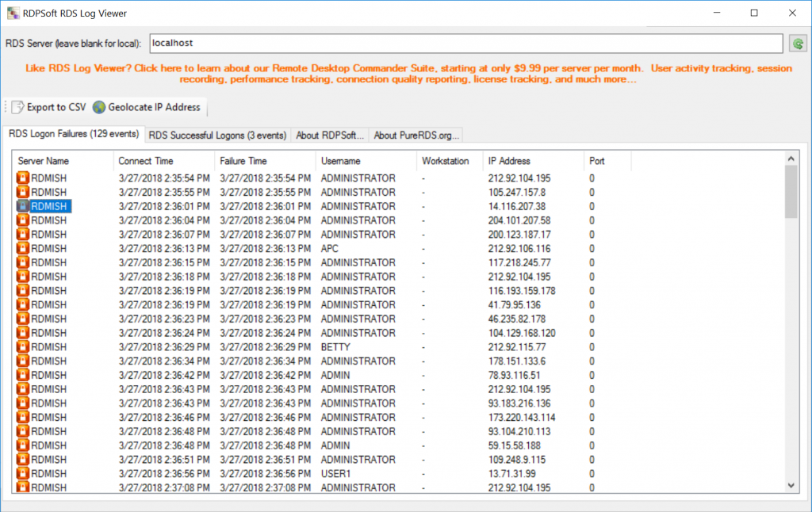This screenshot has width=812, height=512.
Task: Open the About PureRDS.org tab
Action: click(x=416, y=135)
